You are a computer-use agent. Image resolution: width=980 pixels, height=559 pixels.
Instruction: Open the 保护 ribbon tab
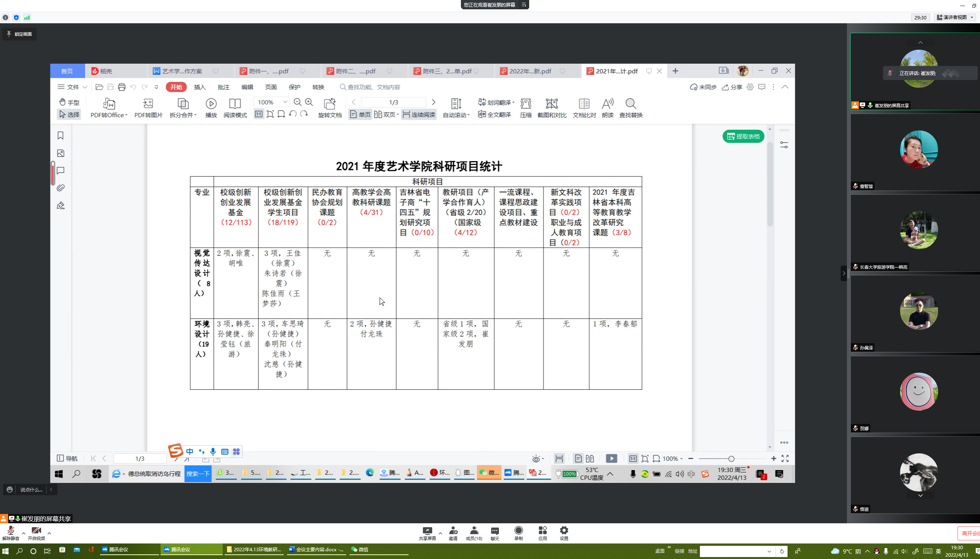click(294, 87)
